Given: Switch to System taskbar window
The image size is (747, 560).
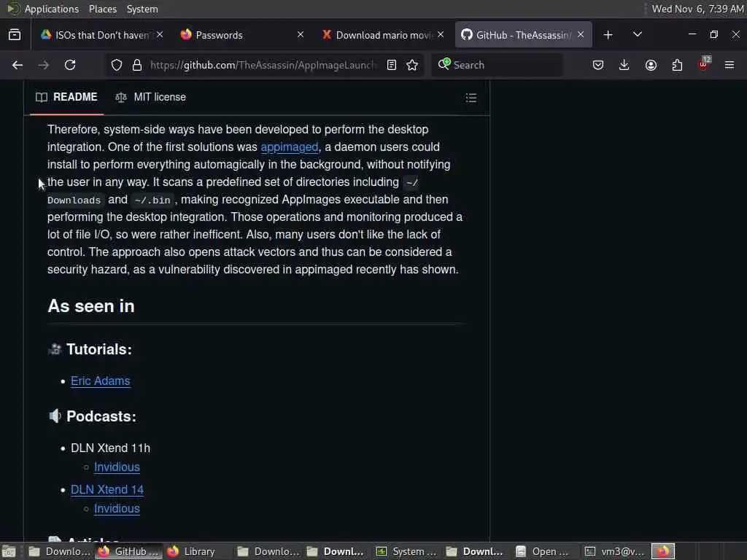Looking at the screenshot, I should point(407,551).
